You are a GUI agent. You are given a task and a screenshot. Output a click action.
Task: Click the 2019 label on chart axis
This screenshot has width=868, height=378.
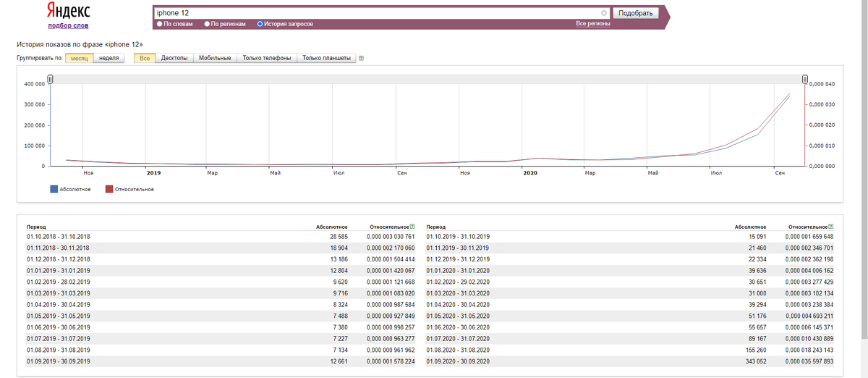click(x=153, y=173)
